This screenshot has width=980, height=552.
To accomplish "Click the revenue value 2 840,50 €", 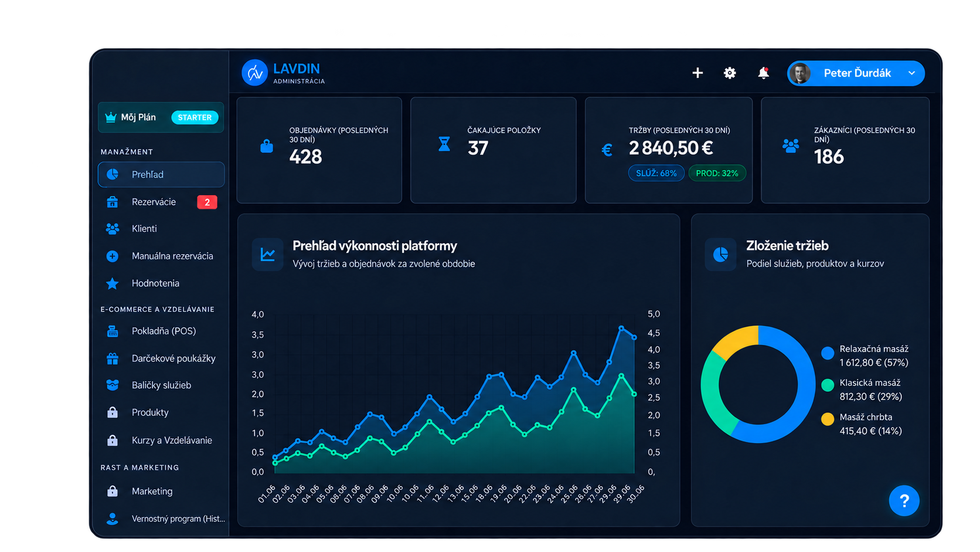I will pos(671,148).
